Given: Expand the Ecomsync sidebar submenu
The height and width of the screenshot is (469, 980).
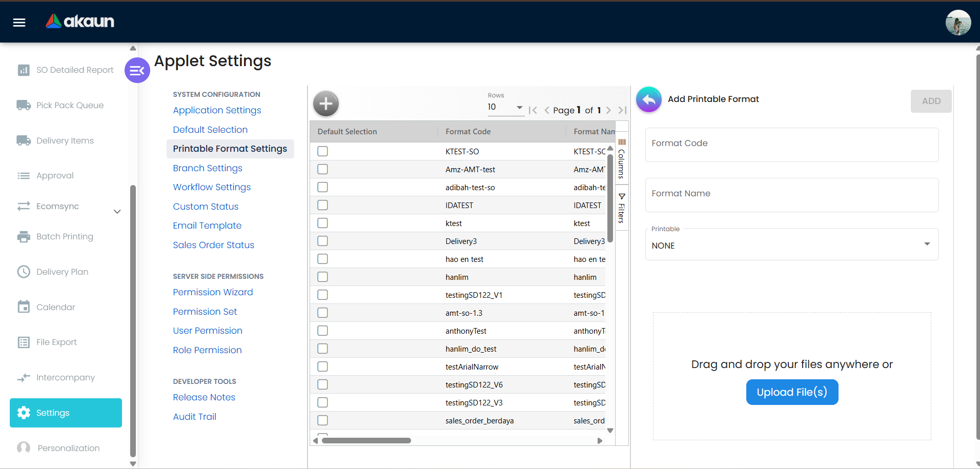Looking at the screenshot, I should point(117,211).
